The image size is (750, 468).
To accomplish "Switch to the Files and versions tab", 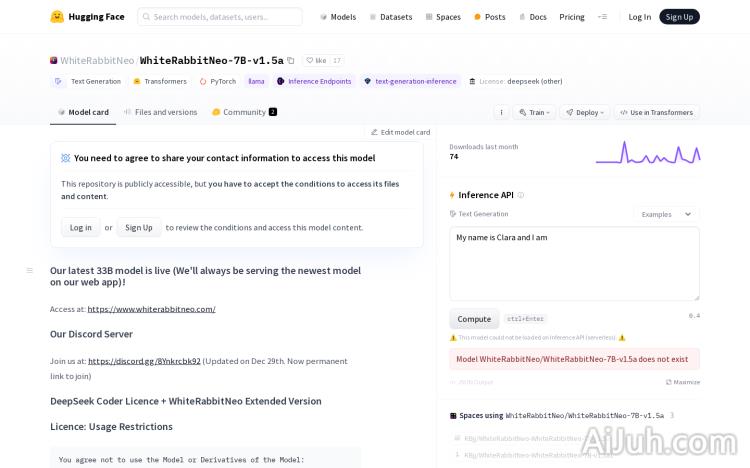I will pos(160,112).
